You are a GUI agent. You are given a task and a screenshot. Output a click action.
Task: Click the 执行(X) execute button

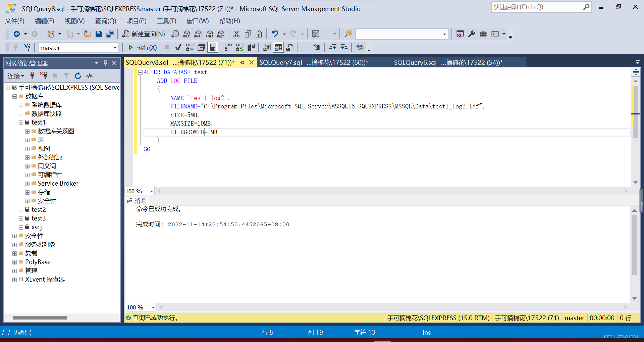[142, 48]
